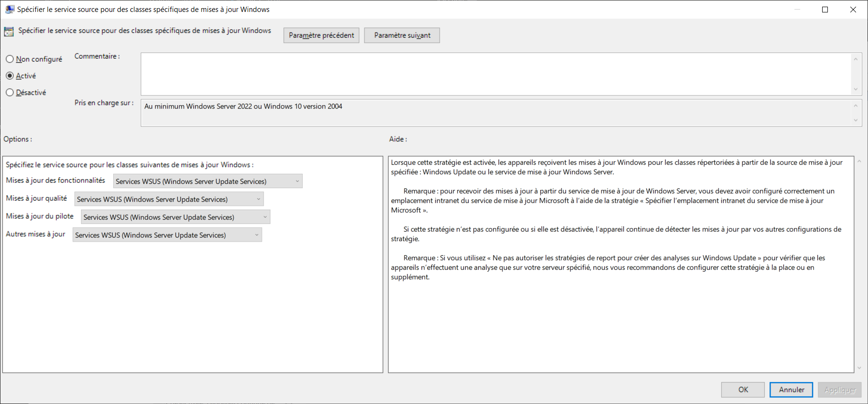Choose the Désactivé radio button
The height and width of the screenshot is (404, 868).
pos(10,93)
